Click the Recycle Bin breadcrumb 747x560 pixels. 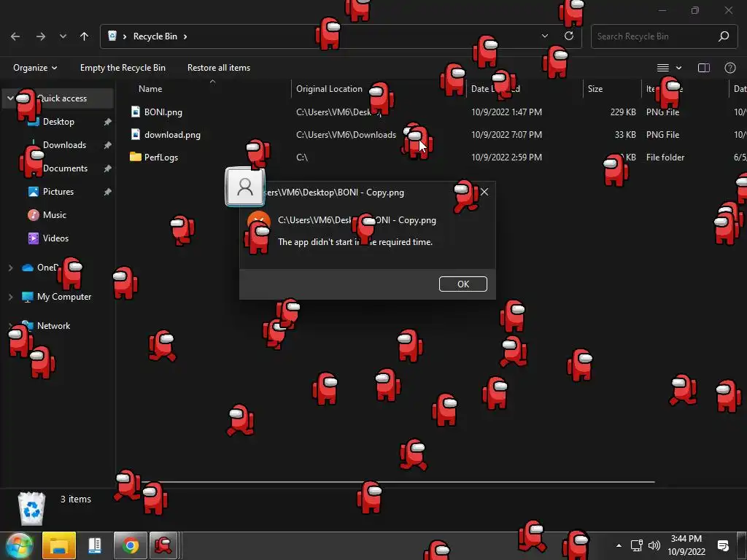tap(155, 36)
